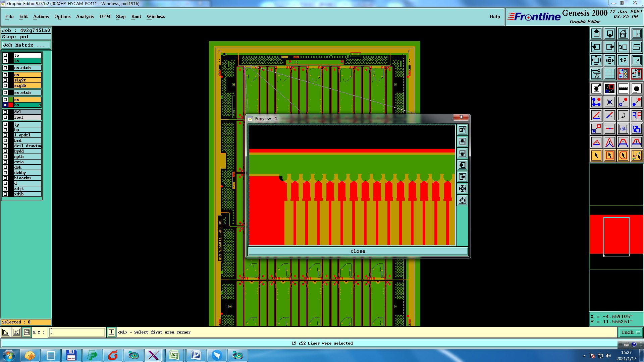Toggle the checkbox for the rout layer

(x=5, y=117)
